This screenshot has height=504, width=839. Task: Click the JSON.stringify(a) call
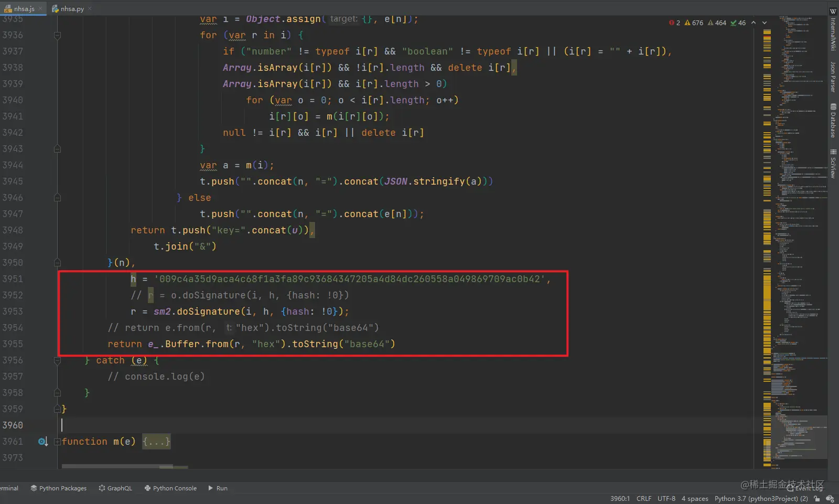click(x=433, y=181)
